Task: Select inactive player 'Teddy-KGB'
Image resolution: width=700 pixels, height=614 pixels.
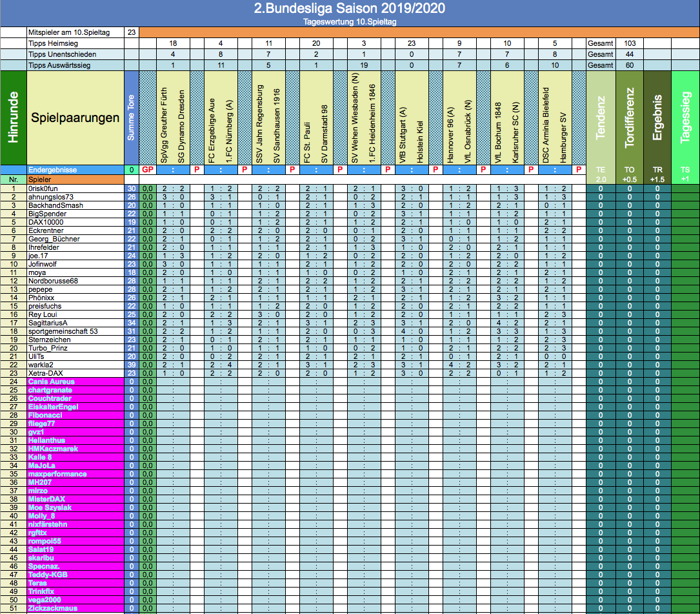Action: point(48,575)
